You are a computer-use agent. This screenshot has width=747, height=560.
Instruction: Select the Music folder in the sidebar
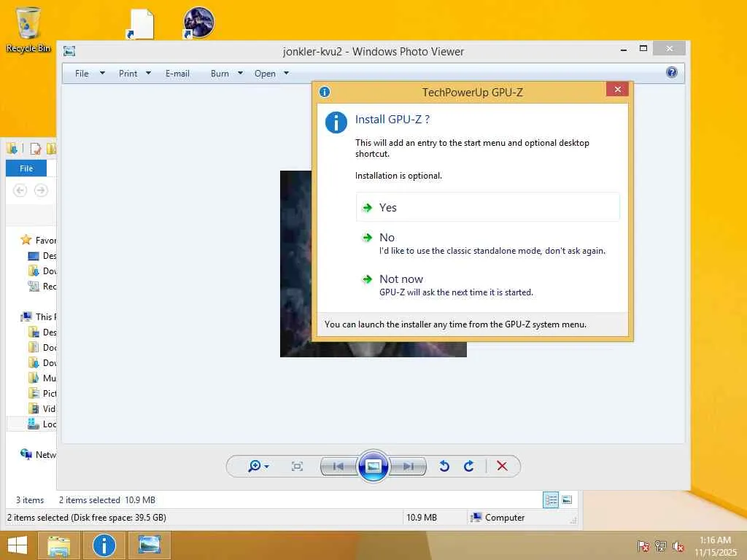(42, 378)
